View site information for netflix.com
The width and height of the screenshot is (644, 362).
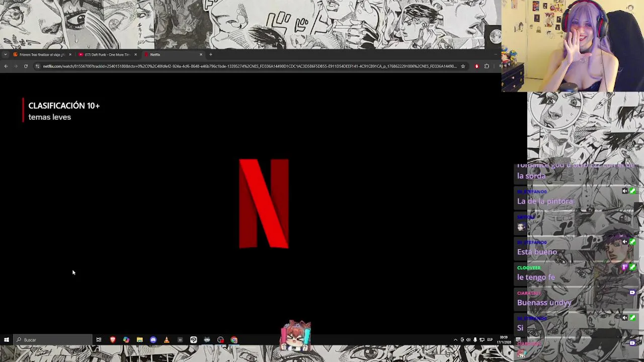click(x=37, y=66)
